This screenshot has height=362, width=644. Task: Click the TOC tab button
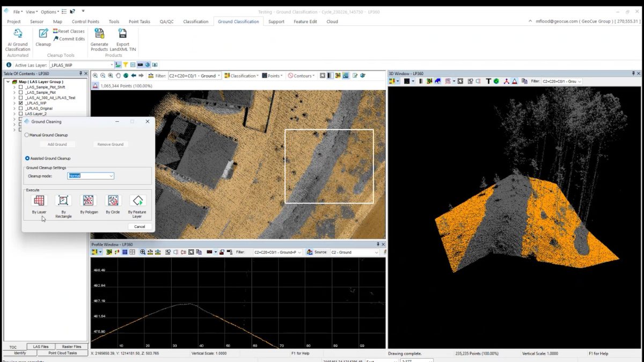[13, 346]
